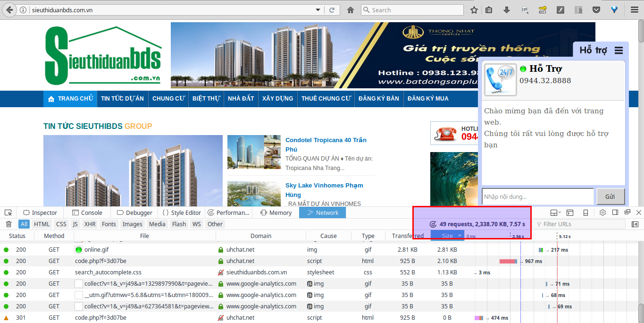644x323 pixels.
Task: Open CHUNG CƯ menu item
Action: (x=168, y=99)
